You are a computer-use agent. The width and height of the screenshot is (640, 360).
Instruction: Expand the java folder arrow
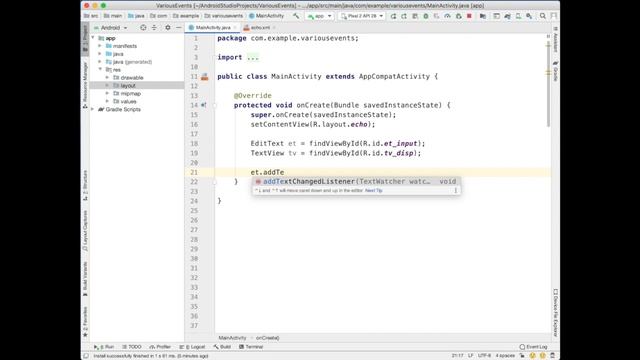[x=100, y=54]
